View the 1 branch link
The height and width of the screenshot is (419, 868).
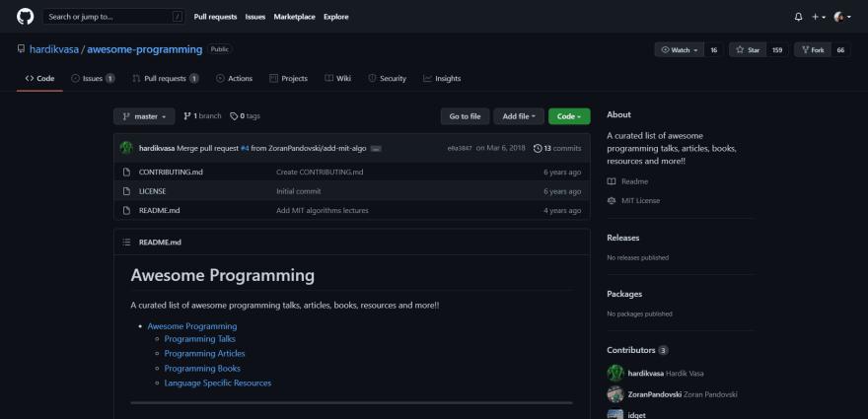coord(202,116)
